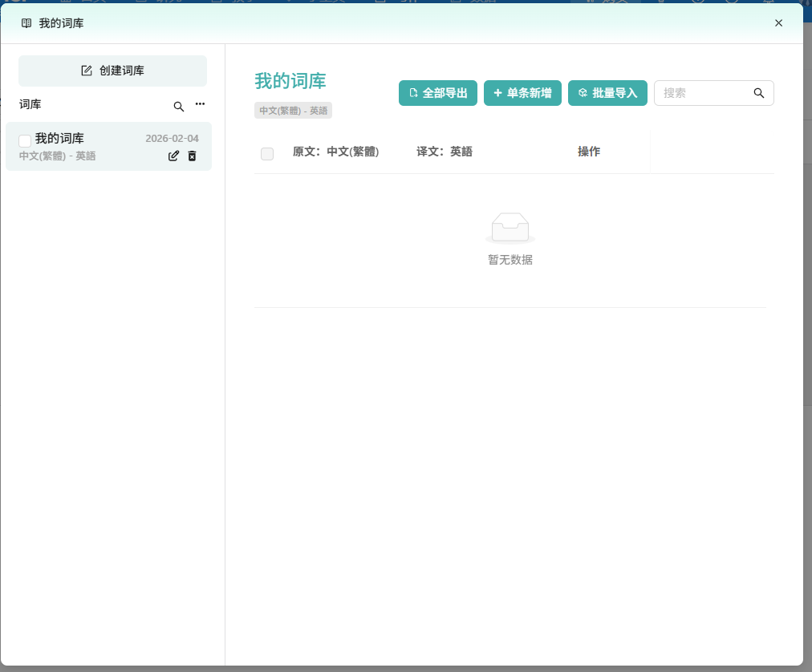Focus the 搜索 input field
Screen dimensions: 812x672
[702, 93]
